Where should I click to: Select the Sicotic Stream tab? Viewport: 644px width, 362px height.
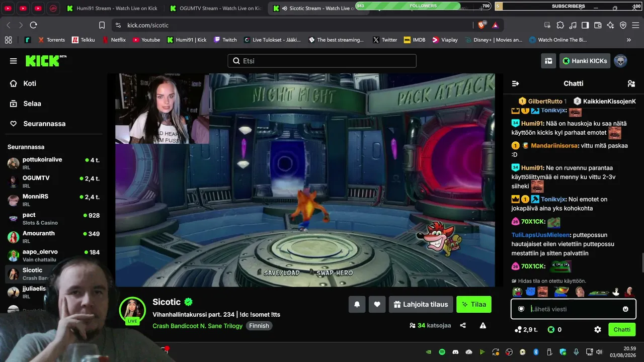coord(319,8)
